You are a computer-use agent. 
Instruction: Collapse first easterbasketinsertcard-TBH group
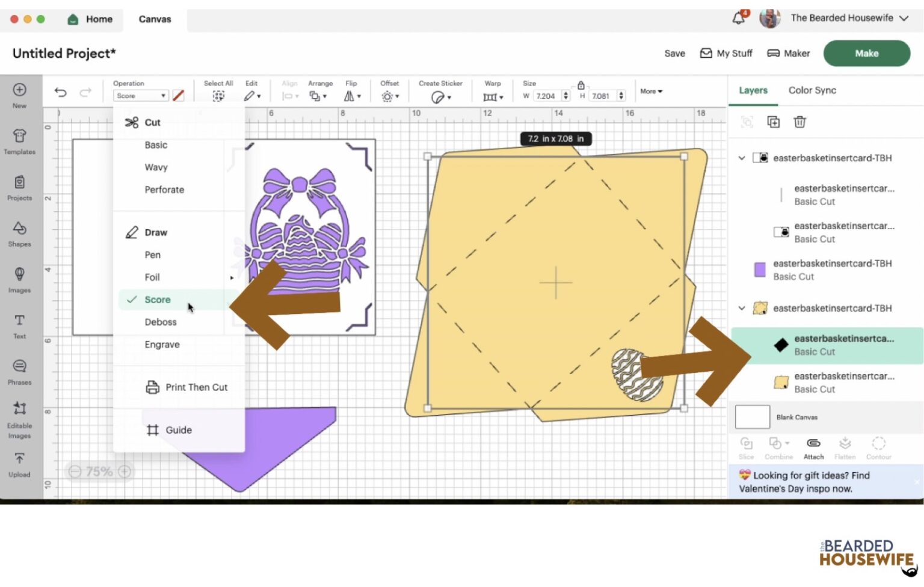coord(742,158)
